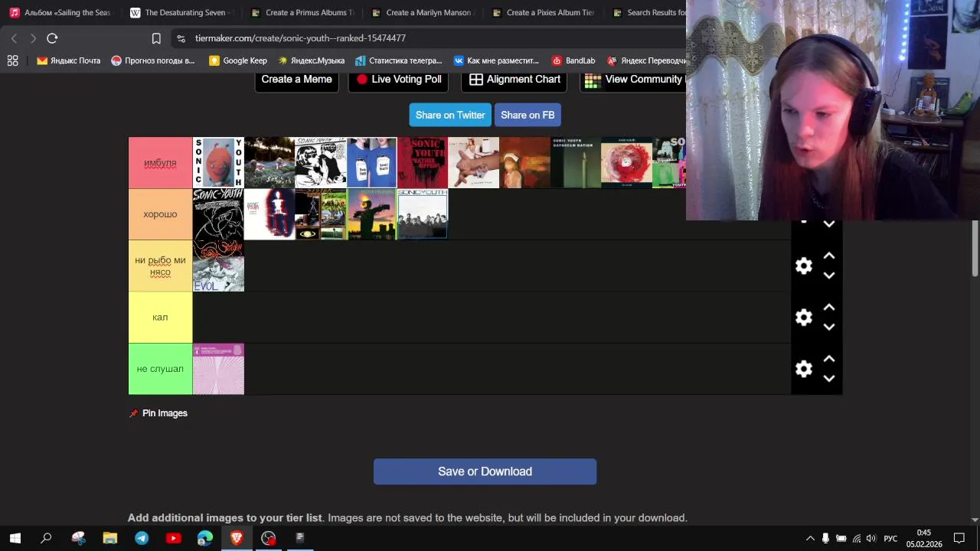
Task: Move 'не слушал' tier up
Action: (828, 359)
